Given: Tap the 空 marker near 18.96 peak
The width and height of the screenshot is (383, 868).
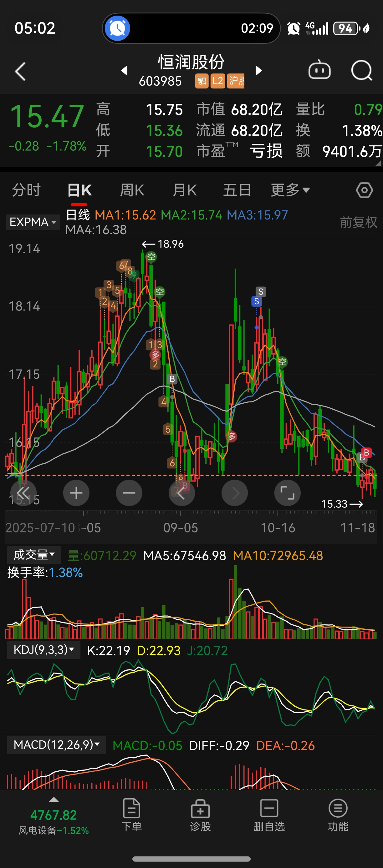Looking at the screenshot, I should pyautogui.click(x=151, y=257).
